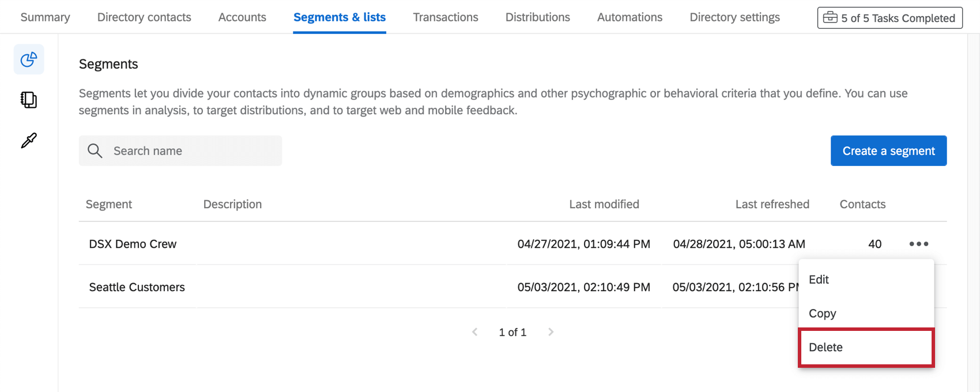The image size is (980, 392).
Task: Open the Transactions tab
Action: point(446,17)
